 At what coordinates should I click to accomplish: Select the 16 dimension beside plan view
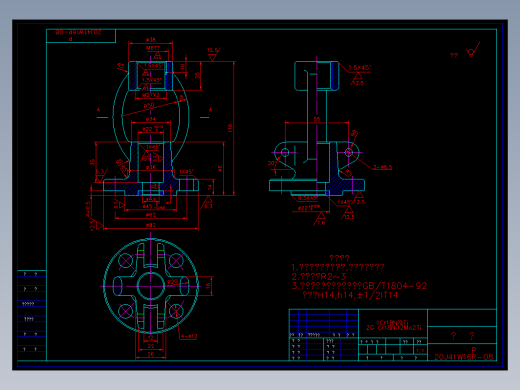(208, 286)
